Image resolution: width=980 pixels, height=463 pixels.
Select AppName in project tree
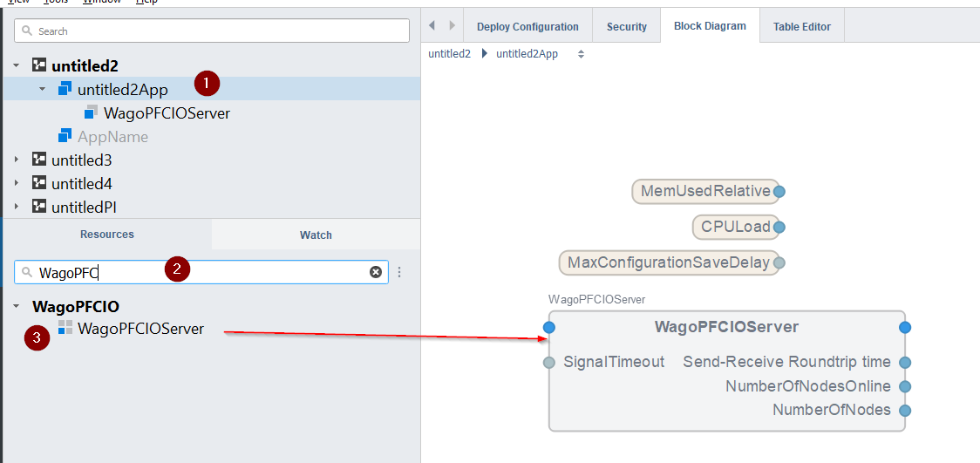click(x=112, y=136)
